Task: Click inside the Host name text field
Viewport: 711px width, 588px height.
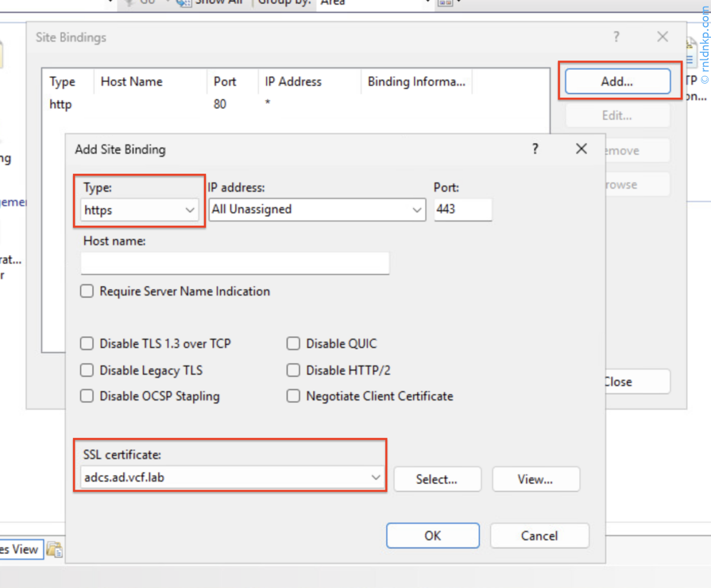Action: [x=235, y=263]
